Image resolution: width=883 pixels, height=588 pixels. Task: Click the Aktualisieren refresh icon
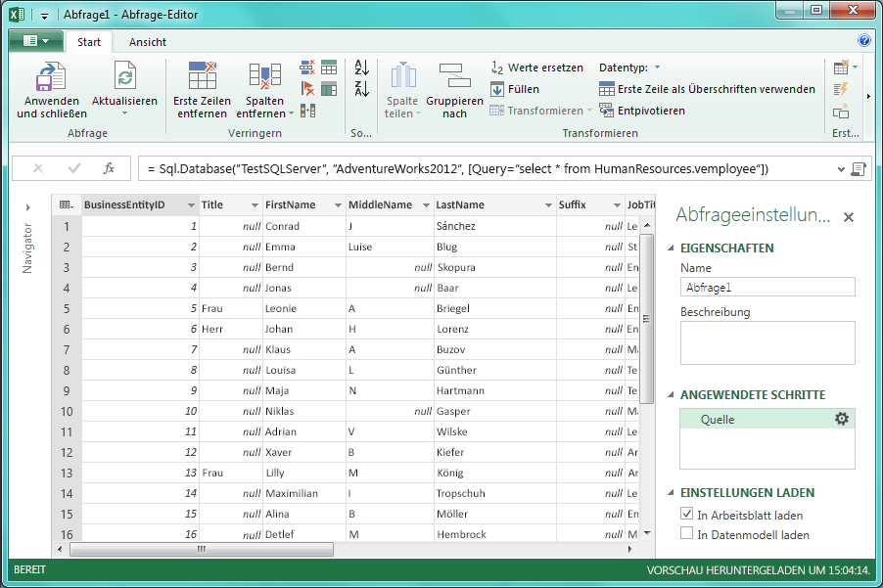pos(125,76)
